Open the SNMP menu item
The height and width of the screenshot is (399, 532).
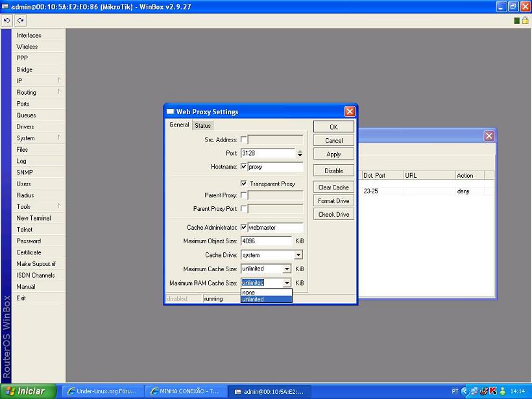(38, 173)
